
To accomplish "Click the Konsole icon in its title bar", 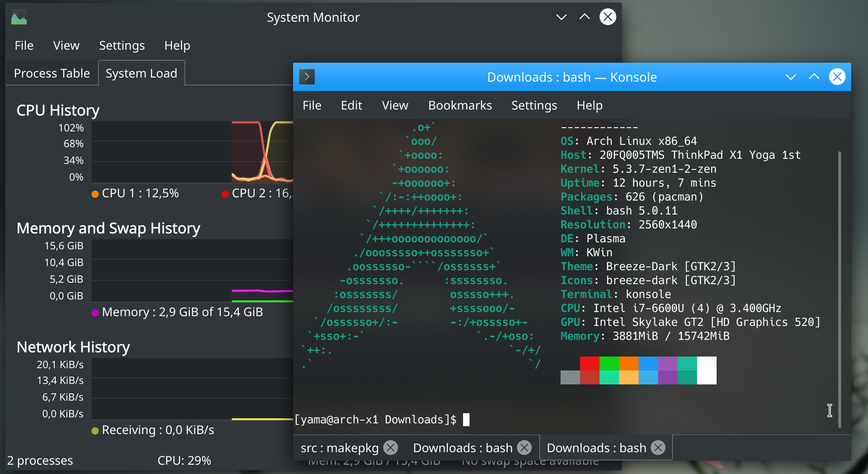I will (307, 77).
